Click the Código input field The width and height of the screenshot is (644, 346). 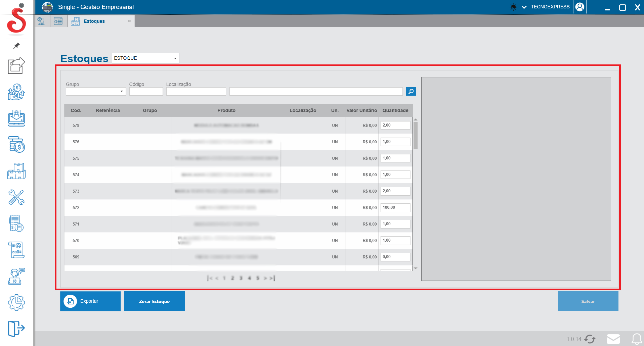146,91
